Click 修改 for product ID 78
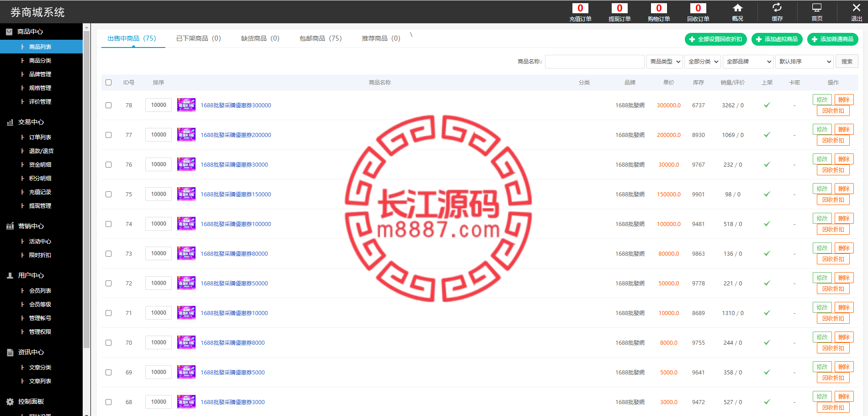868x416 pixels. click(x=822, y=100)
